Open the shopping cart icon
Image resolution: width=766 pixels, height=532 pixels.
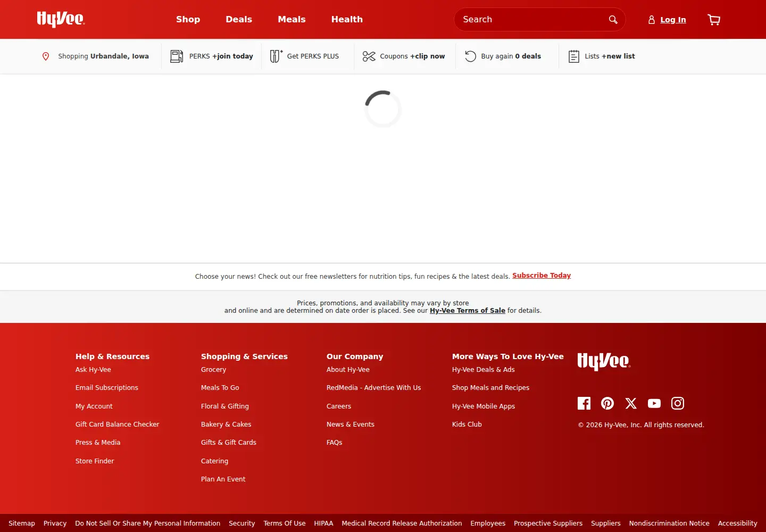(714, 20)
